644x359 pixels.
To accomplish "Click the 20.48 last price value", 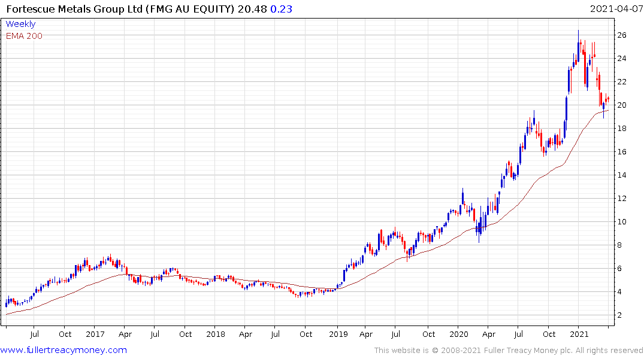I will pyautogui.click(x=252, y=9).
